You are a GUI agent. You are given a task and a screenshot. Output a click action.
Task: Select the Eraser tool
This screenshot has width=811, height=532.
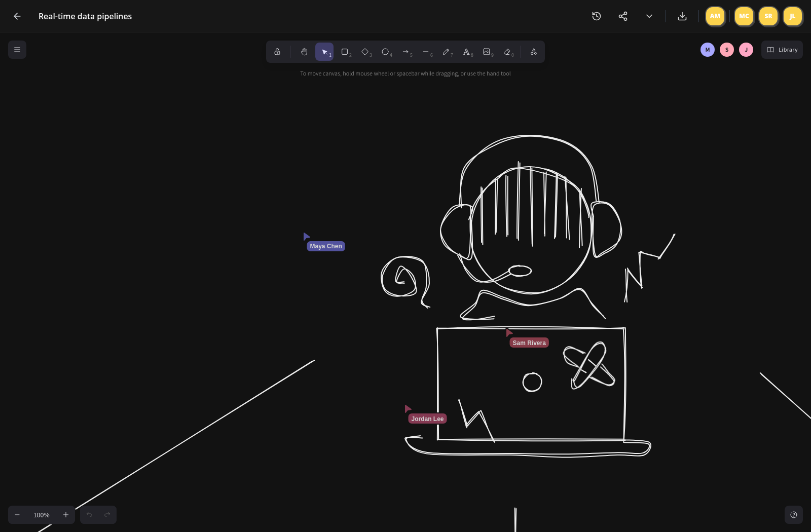click(507, 52)
